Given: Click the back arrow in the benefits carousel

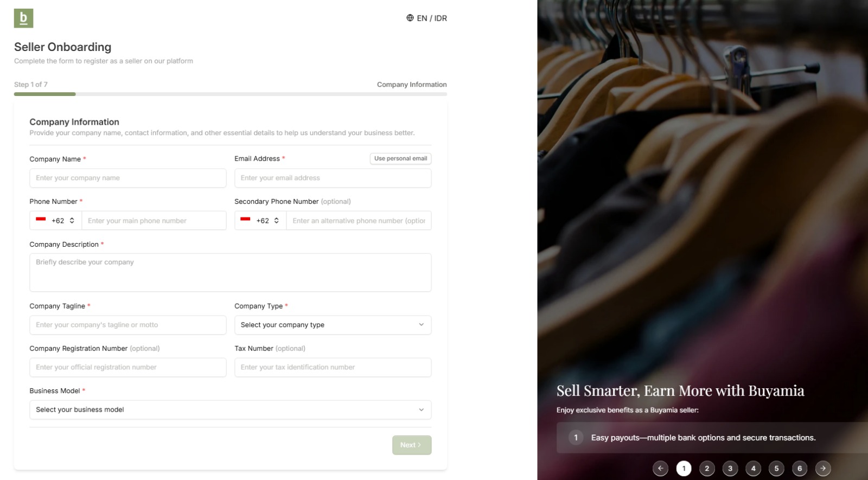Looking at the screenshot, I should point(660,468).
